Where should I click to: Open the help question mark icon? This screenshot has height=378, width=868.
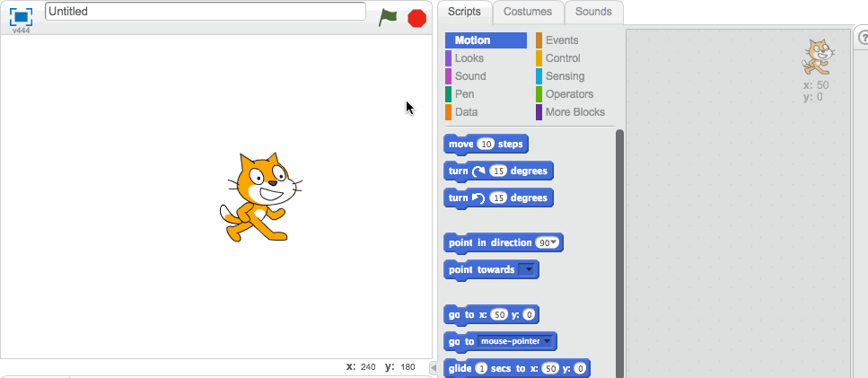pos(863,37)
